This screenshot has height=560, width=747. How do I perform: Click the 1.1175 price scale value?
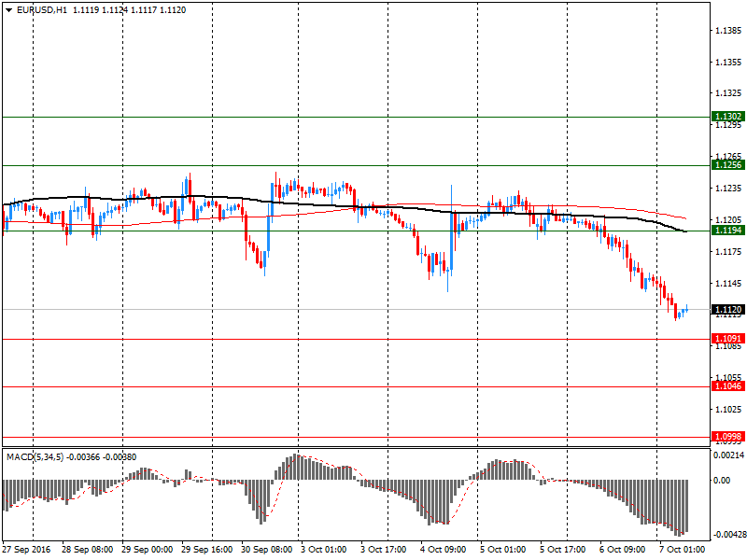pos(728,251)
